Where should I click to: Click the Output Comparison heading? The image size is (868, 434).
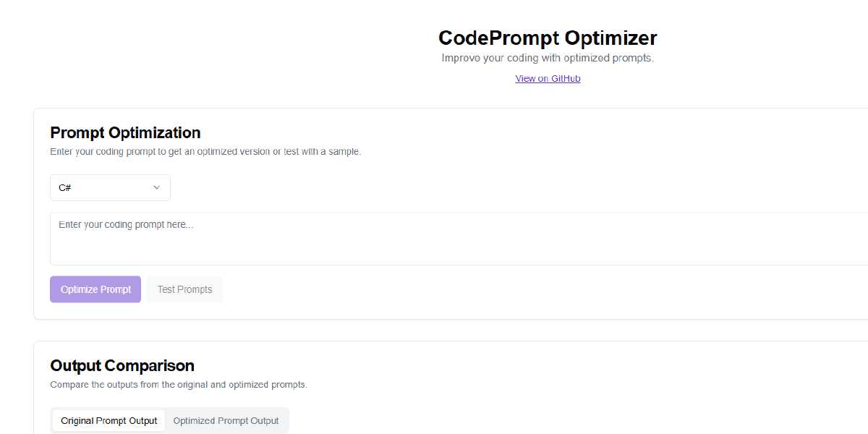click(x=122, y=366)
